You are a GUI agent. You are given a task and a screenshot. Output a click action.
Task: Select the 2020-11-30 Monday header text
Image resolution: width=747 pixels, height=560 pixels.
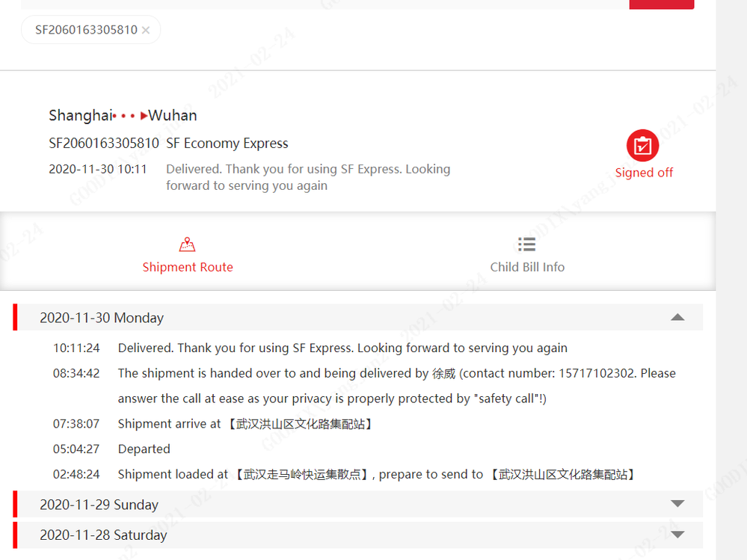point(102,318)
